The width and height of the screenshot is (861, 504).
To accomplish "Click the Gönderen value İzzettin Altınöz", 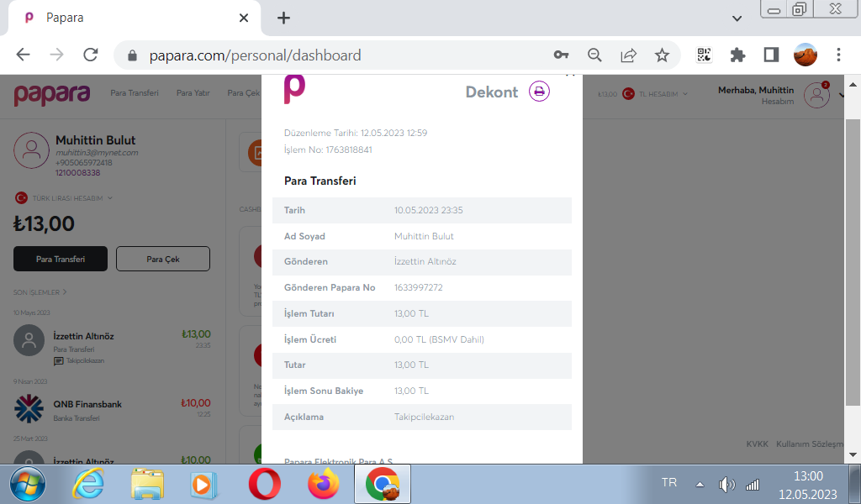I will 425,261.
